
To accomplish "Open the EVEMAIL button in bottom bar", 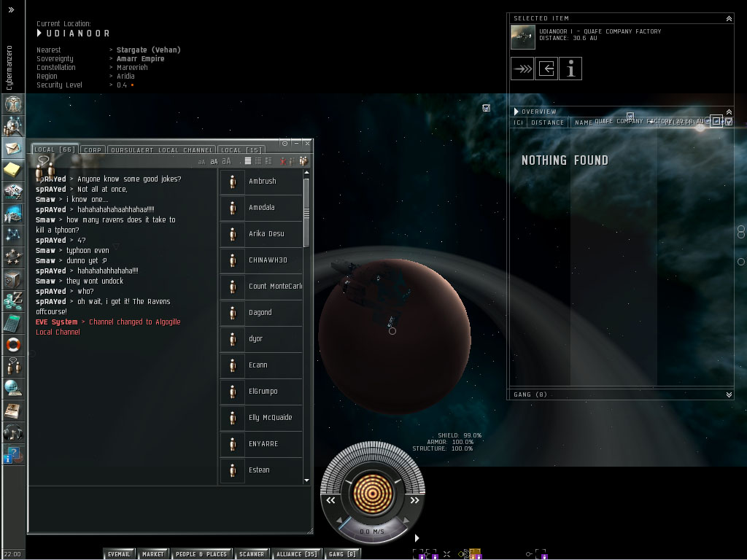I will pos(119,554).
